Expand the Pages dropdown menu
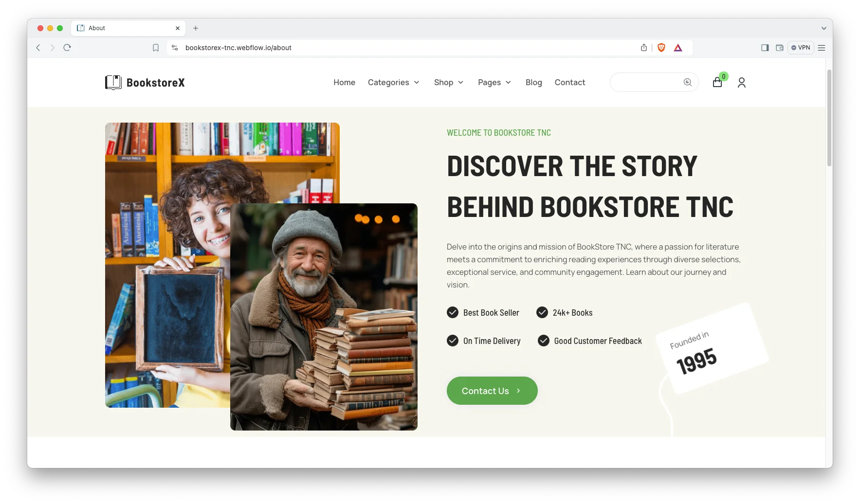Image resolution: width=860 pixels, height=504 pixels. coord(494,83)
